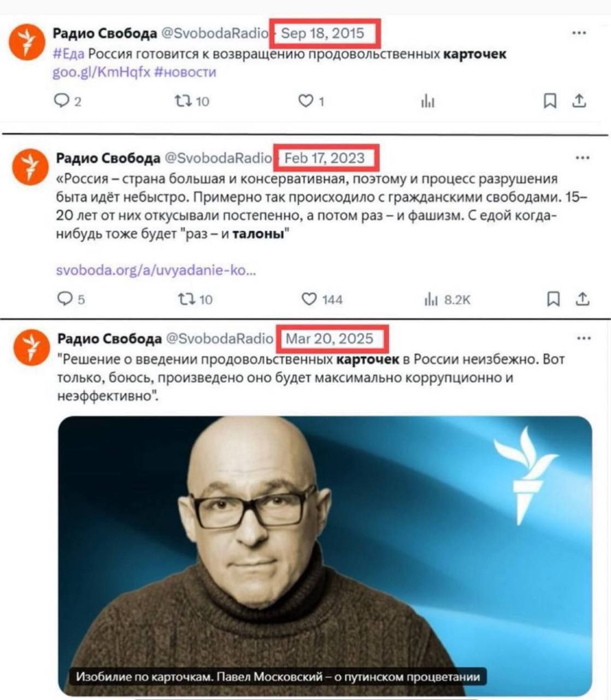Bookmark the Feb 17, 2023 tweet

point(553,299)
